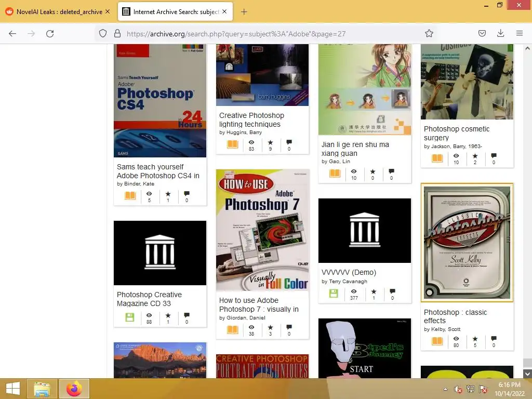Close the Internet Archive Search tab
Screen dimensions: 532x399
click(x=224, y=11)
